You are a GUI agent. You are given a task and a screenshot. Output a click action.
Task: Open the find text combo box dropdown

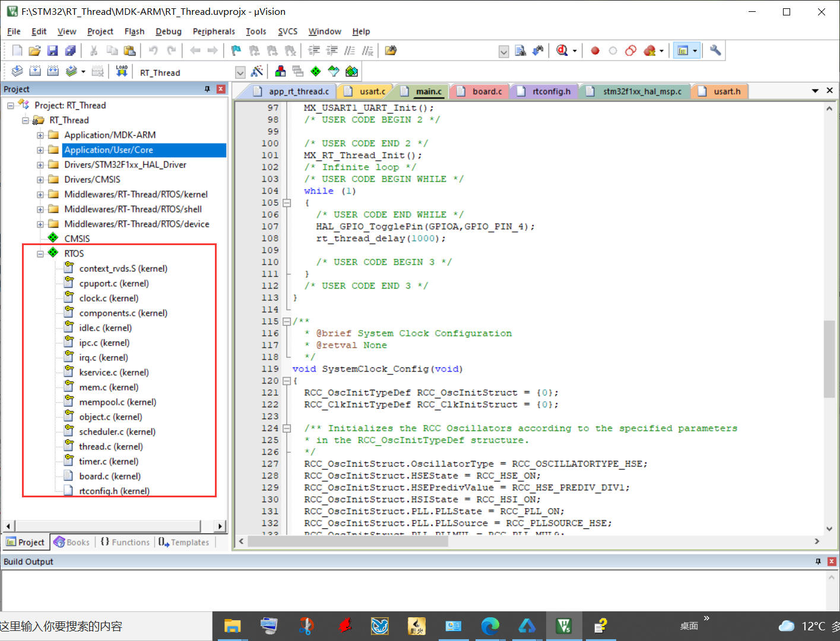pyautogui.click(x=503, y=52)
